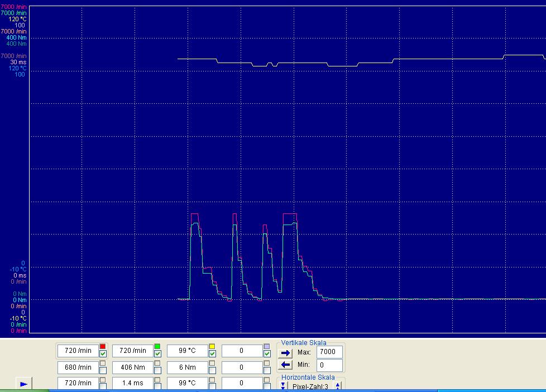
Task: Click the green channel color swatch
Action: 157,347
